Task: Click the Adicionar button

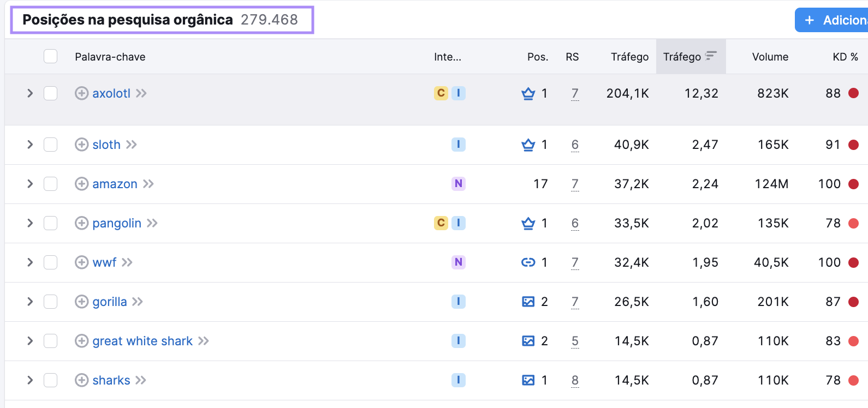Action: click(832, 20)
